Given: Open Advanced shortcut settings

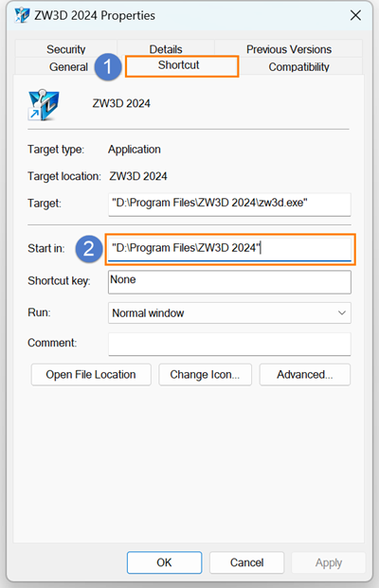Looking at the screenshot, I should pyautogui.click(x=305, y=374).
